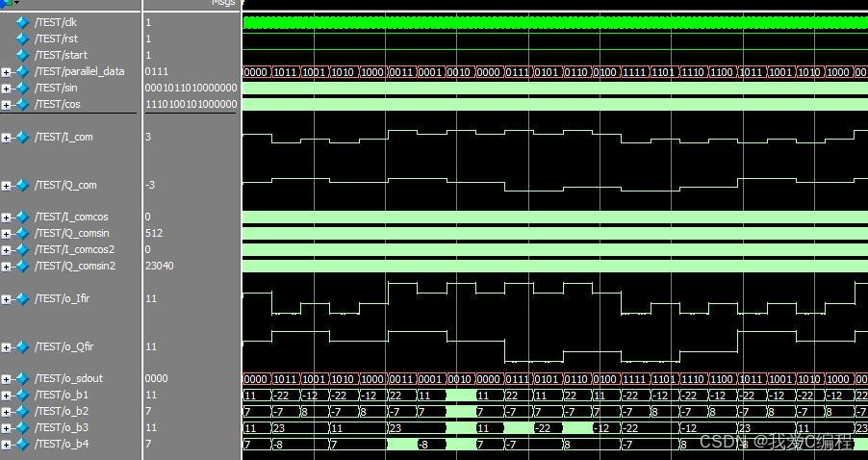
Task: Click the diamond icon of /TEST/Q_comsin2
Action: click(22, 267)
